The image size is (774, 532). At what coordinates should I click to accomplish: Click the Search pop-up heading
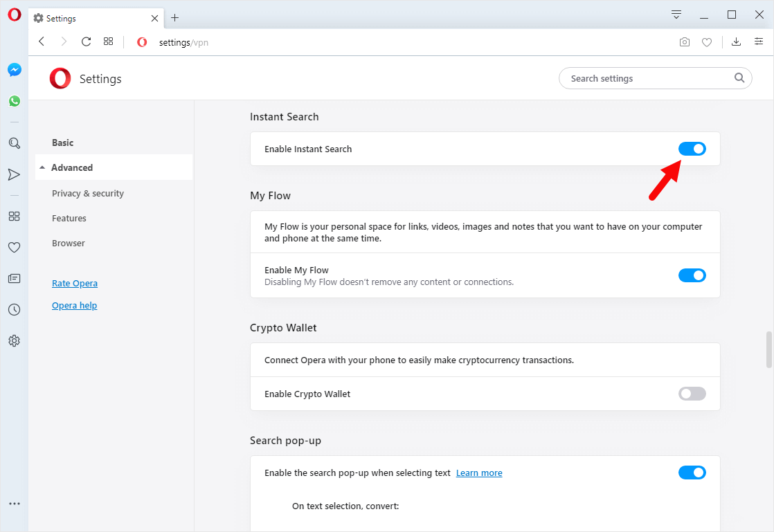point(285,440)
